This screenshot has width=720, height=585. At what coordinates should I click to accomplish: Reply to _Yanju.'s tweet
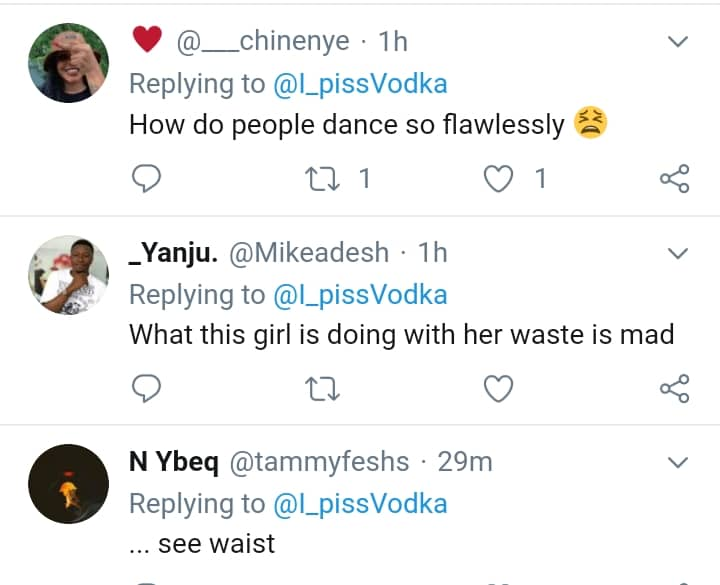click(x=147, y=388)
